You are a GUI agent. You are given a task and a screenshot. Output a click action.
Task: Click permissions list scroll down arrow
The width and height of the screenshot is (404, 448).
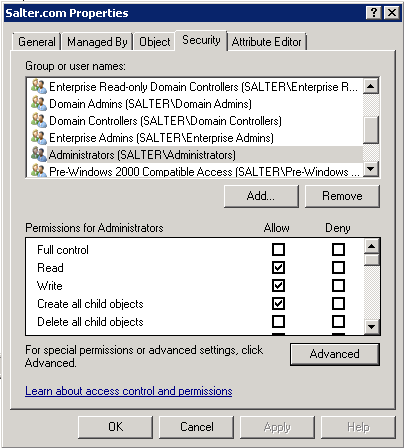point(371,327)
